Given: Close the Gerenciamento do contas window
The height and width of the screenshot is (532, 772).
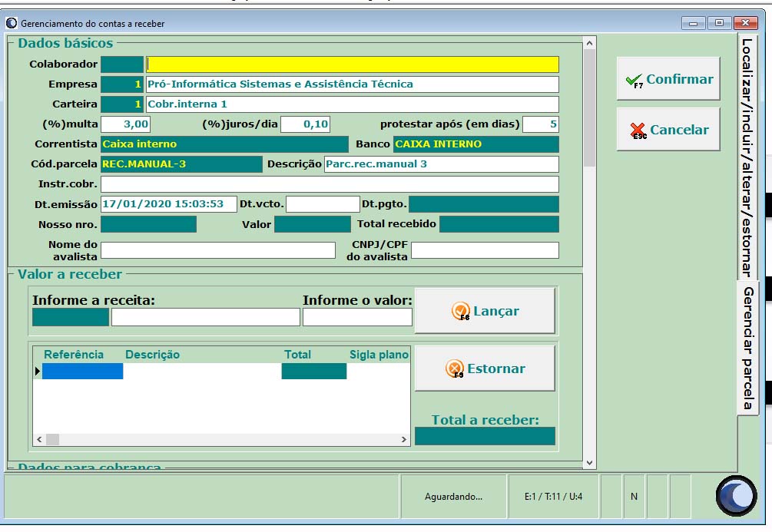Looking at the screenshot, I should [x=745, y=22].
